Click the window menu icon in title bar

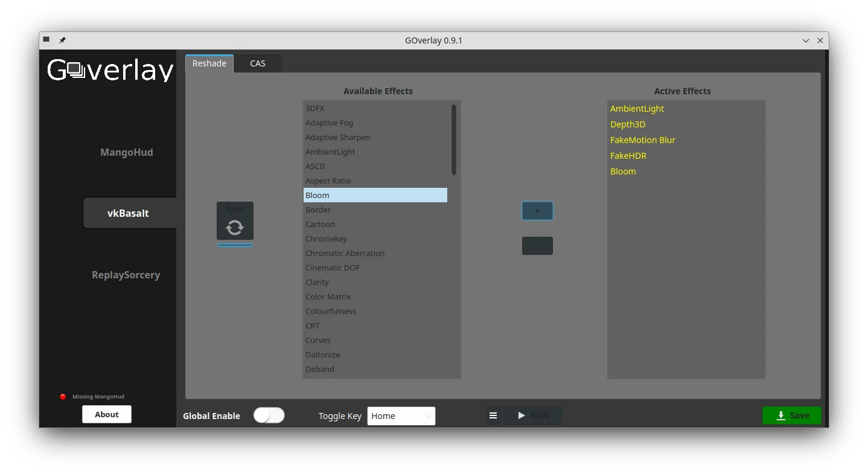46,40
